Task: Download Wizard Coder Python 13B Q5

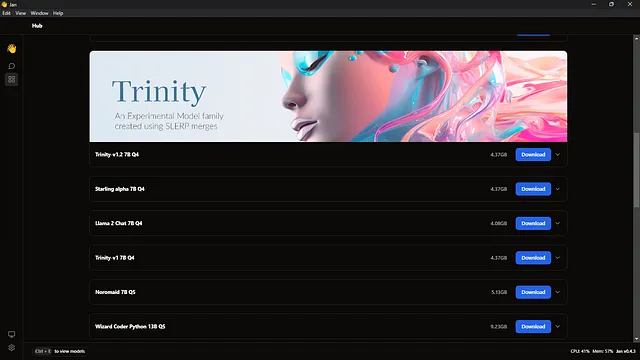Action: [x=533, y=327]
